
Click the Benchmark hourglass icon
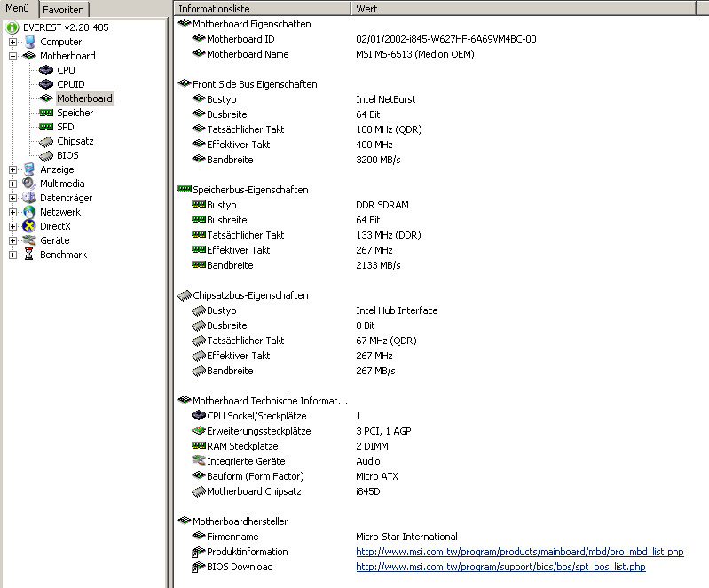click(x=29, y=254)
